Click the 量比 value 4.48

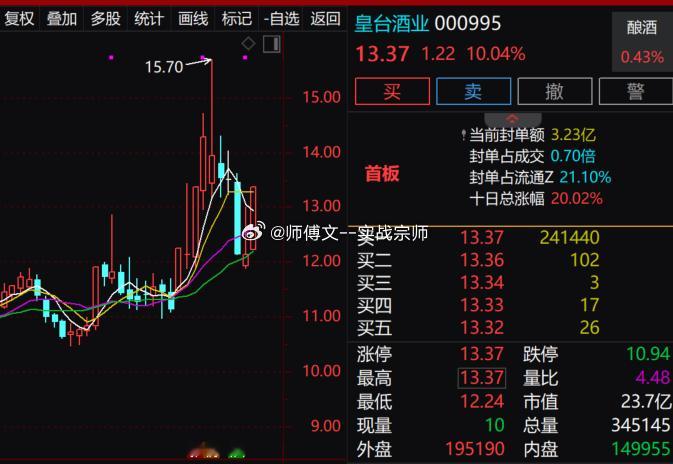(652, 378)
